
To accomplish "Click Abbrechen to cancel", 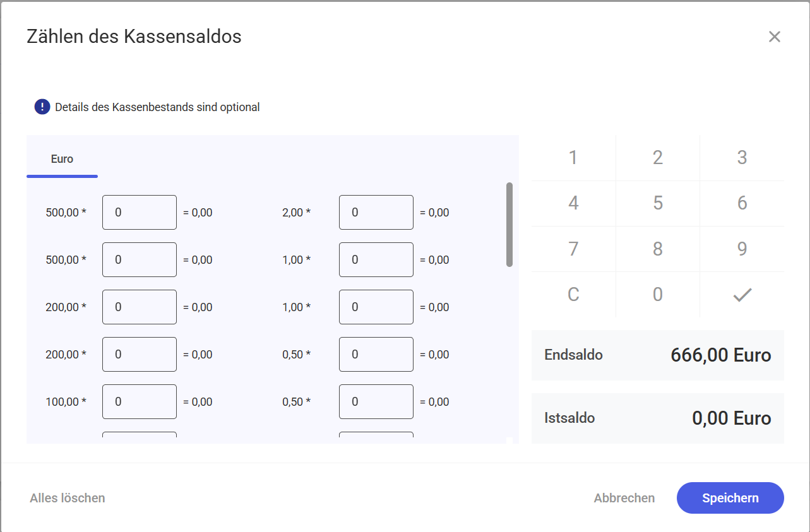I will pyautogui.click(x=624, y=498).
